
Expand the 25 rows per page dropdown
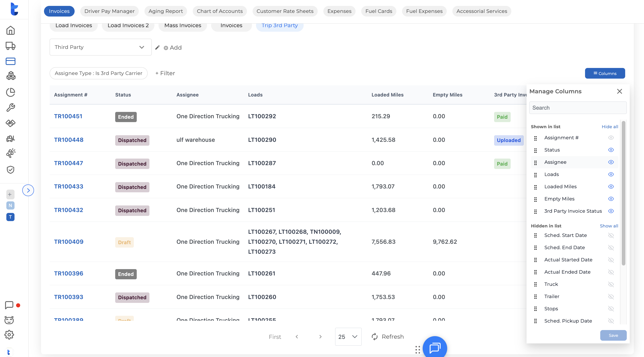[348, 337]
